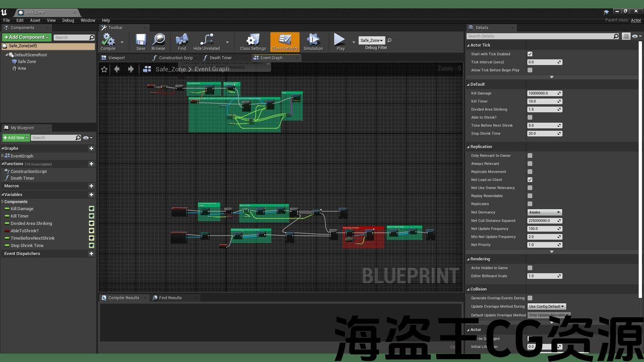Screen dimensions: 644x362
Task: Start Simulation from the toolbar
Action: 313,40
